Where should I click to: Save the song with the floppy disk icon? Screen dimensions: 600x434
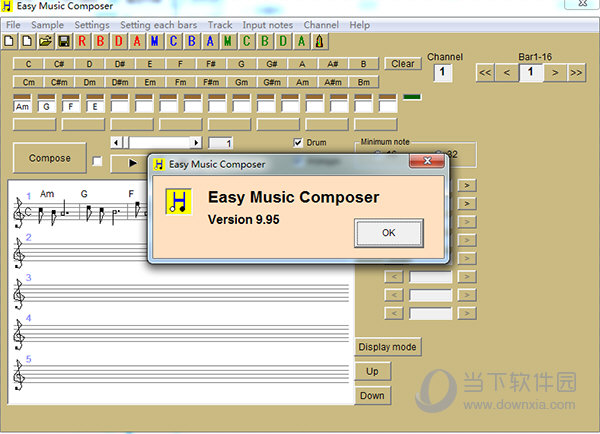(64, 41)
